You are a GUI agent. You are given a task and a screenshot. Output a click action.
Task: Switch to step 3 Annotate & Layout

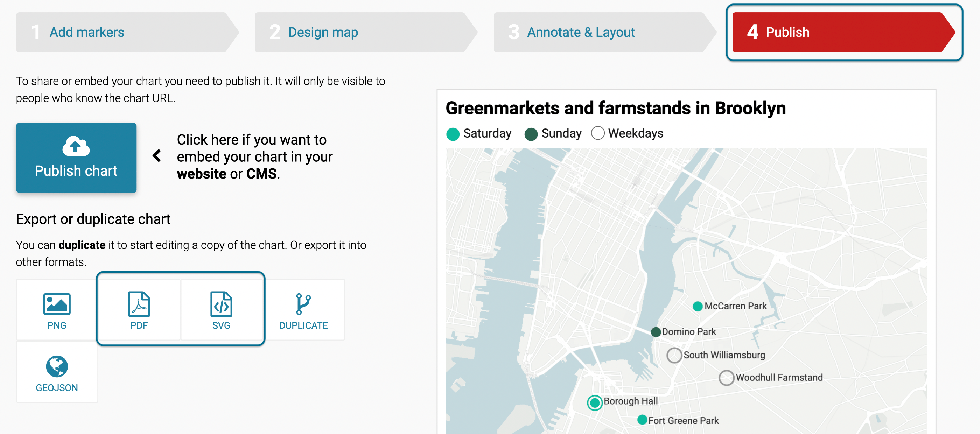pos(581,32)
